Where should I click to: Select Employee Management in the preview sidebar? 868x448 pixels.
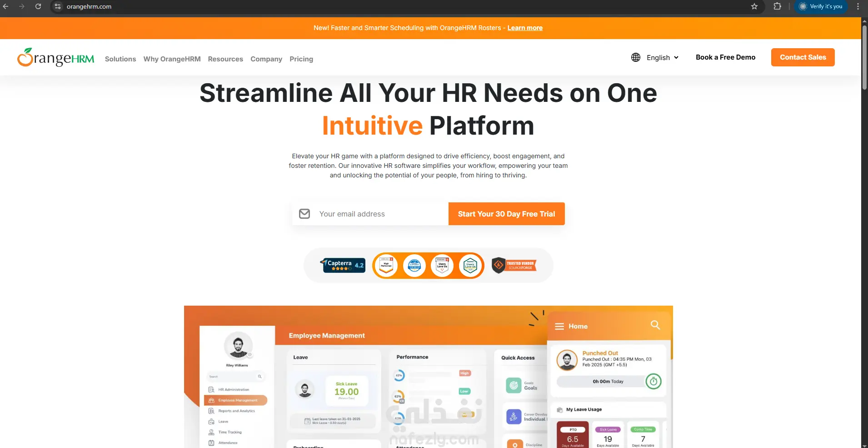coord(236,400)
